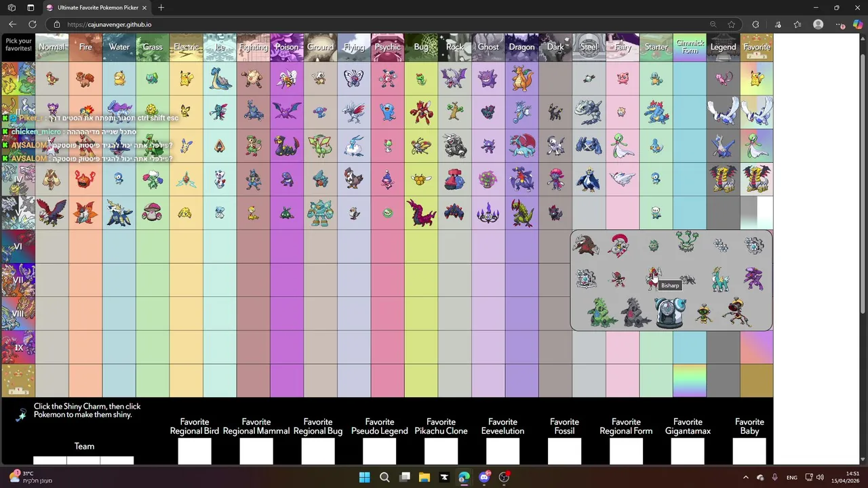Image resolution: width=868 pixels, height=488 pixels.
Task: Switch to Ultimate Favorite Pokemon Picker tab
Action: click(x=97, y=7)
